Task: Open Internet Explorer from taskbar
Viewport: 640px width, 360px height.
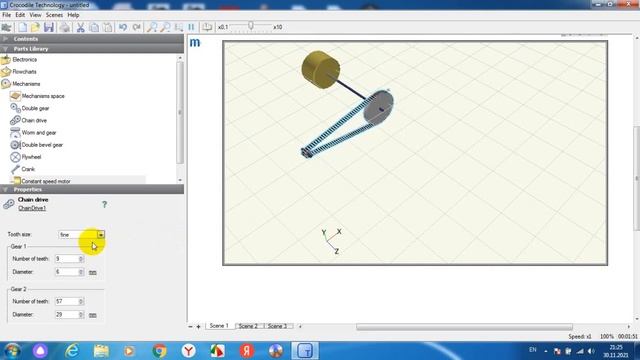Action: click(x=72, y=351)
